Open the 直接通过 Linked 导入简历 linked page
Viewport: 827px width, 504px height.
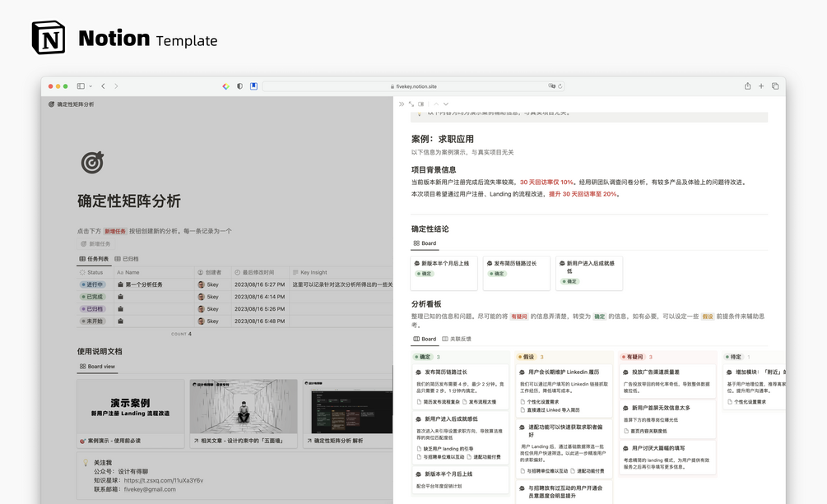[551, 409]
